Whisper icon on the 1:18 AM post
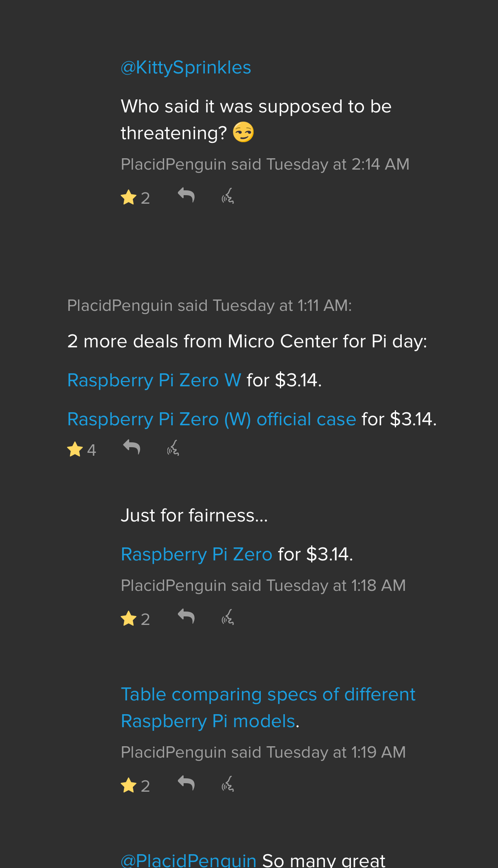This screenshot has height=868, width=498. (x=227, y=617)
